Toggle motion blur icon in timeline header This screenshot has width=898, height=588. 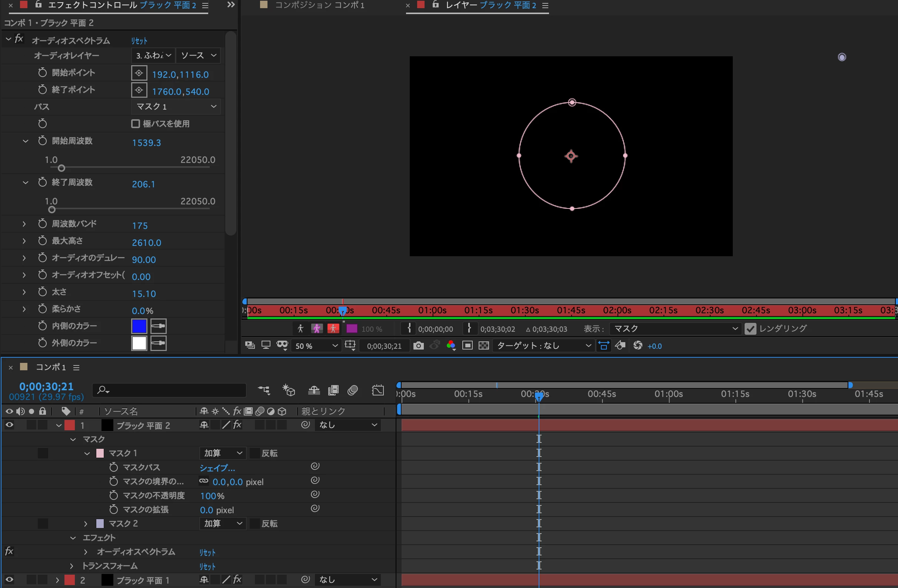pos(353,390)
